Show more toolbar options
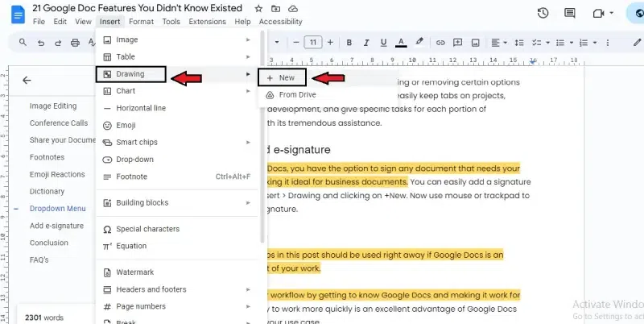Screen dimensions: 644x324 click(x=608, y=43)
